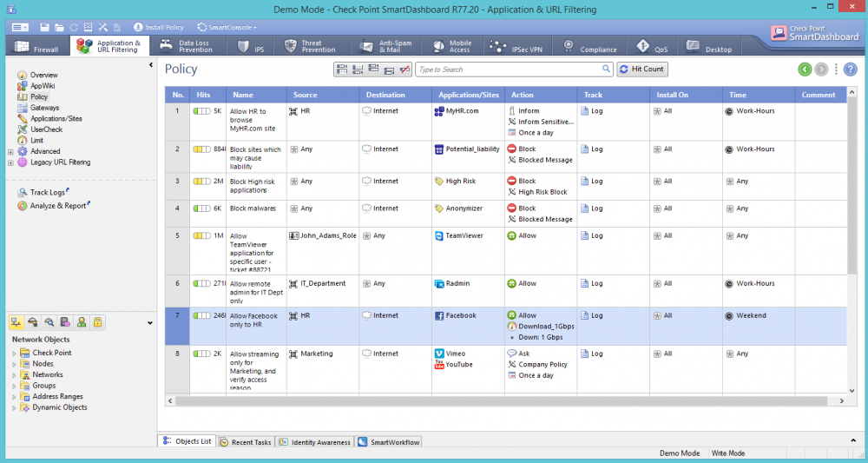Switch to the Data Loss Prevention tab
Screen dimensions: 868x463
click(x=187, y=47)
